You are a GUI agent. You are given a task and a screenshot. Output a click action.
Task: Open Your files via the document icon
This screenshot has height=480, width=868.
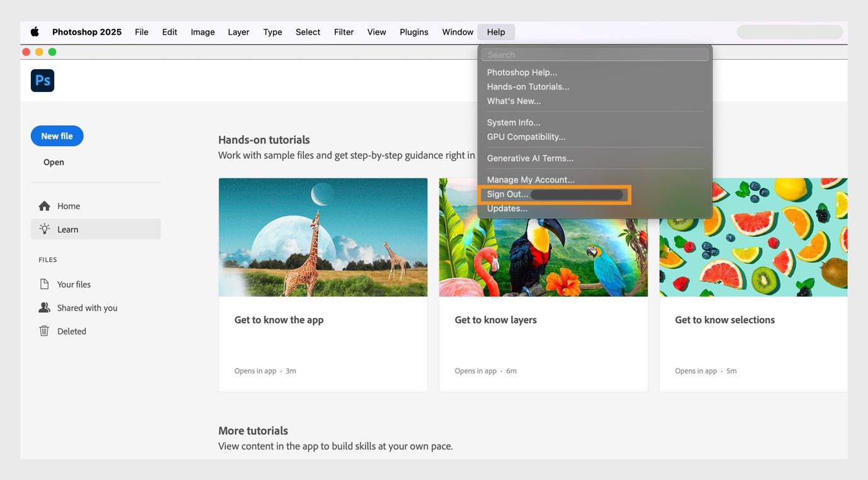(44, 284)
